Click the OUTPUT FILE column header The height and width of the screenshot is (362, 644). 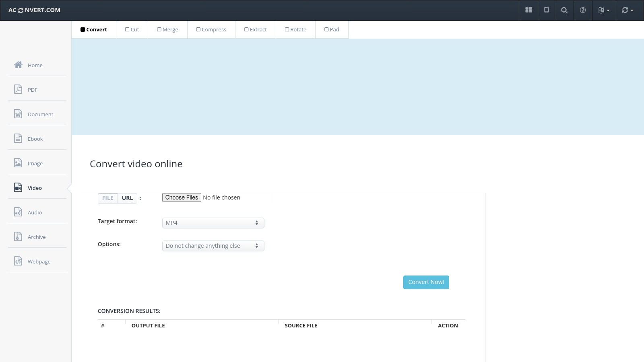click(148, 325)
